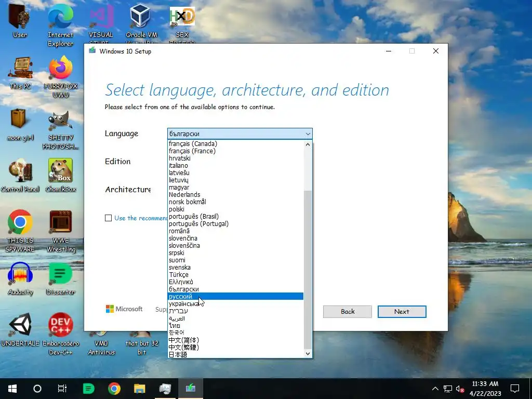
Task: Click the language list scroll-up arrow
Action: point(308,144)
